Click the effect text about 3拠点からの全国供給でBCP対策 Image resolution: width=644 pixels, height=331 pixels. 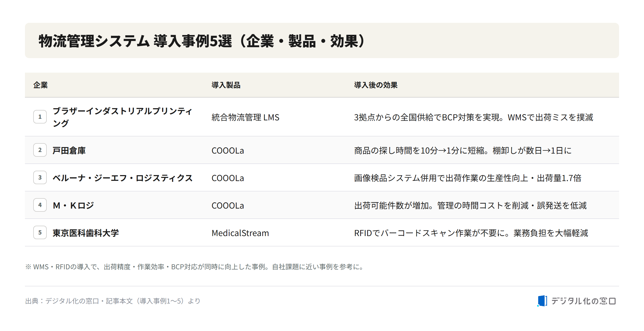[474, 117]
